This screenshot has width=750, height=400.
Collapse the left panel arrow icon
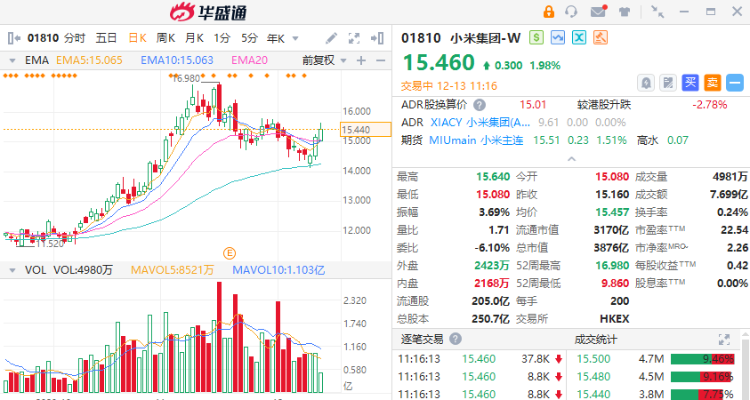(14, 38)
